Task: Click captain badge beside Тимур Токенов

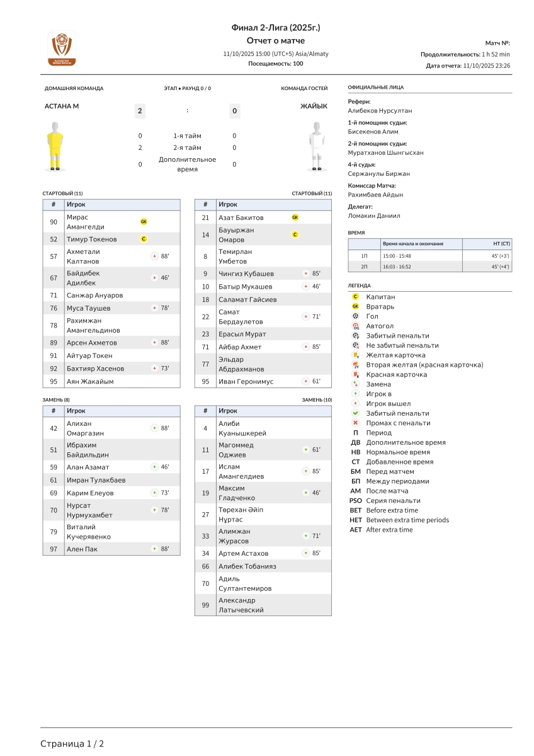Action: click(144, 239)
